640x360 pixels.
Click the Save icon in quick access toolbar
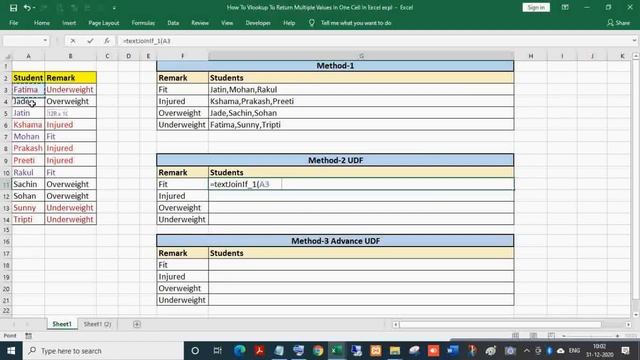tap(13, 8)
